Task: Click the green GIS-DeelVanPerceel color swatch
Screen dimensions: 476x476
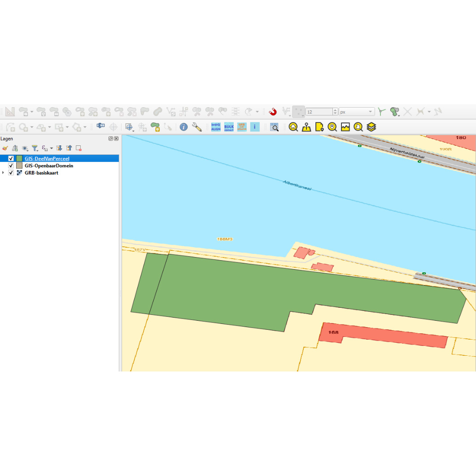Action: click(19, 158)
